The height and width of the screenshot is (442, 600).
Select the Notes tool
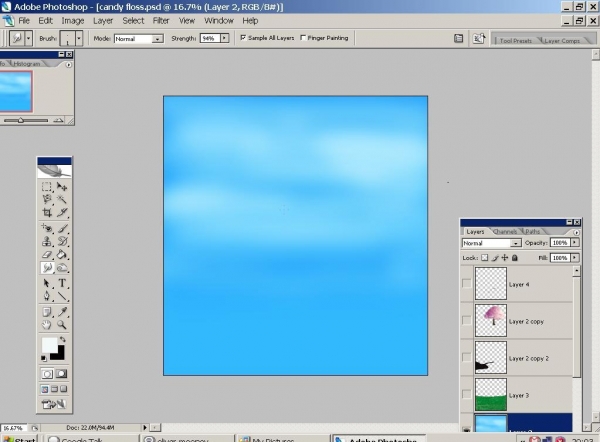(47, 312)
